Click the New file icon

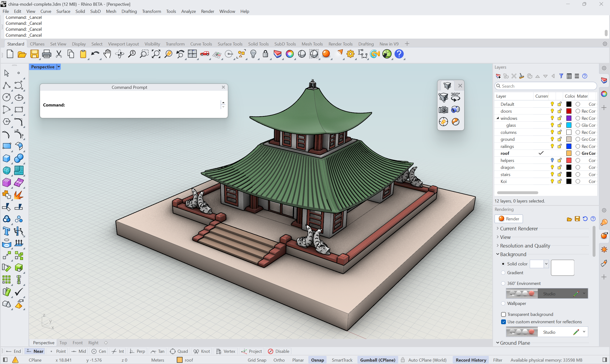[10, 54]
